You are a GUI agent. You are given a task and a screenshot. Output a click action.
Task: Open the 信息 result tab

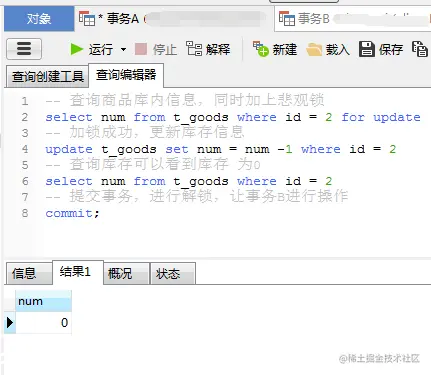[29, 273]
